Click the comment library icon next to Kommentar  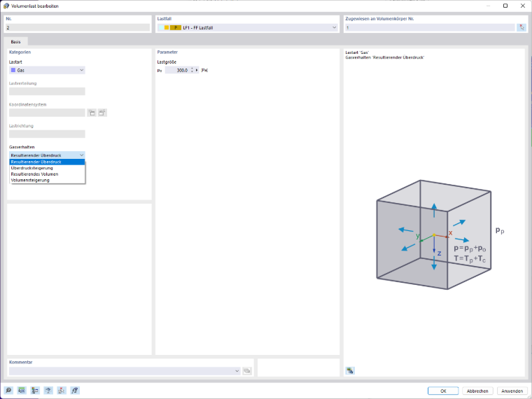pos(247,371)
